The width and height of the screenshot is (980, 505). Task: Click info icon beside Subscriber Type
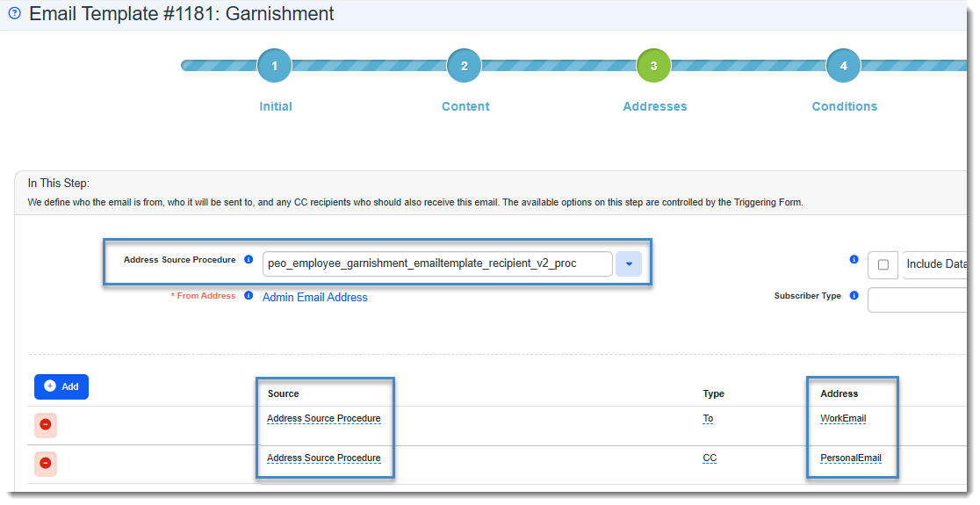(854, 296)
